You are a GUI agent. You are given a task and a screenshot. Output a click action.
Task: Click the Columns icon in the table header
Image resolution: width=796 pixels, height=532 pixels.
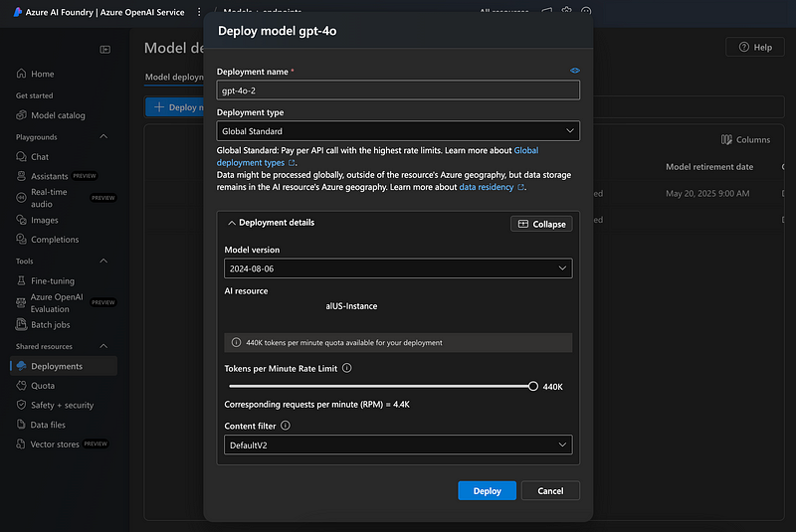(726, 139)
